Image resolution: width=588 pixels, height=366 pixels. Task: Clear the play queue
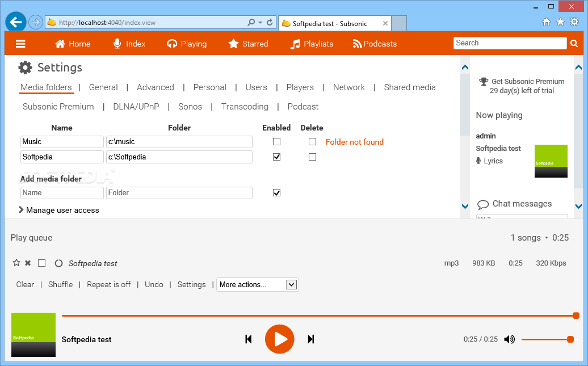(x=25, y=285)
